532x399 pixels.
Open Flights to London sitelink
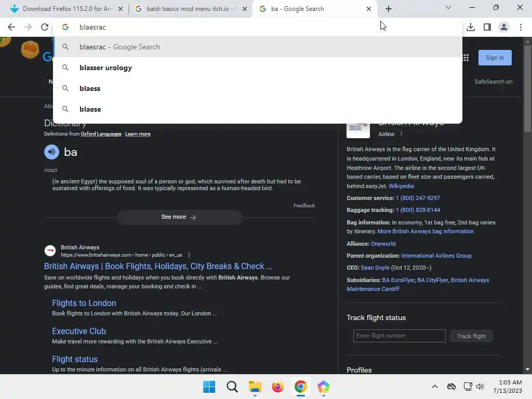(84, 303)
